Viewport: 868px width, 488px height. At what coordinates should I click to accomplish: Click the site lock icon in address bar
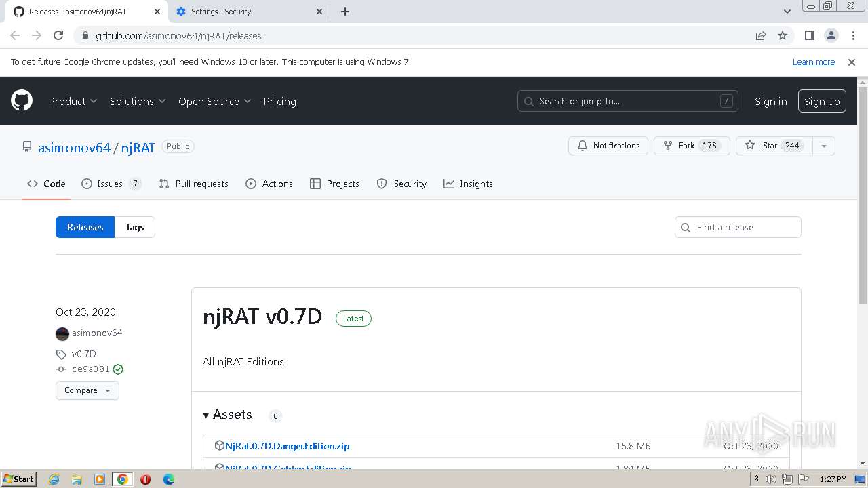click(x=85, y=35)
